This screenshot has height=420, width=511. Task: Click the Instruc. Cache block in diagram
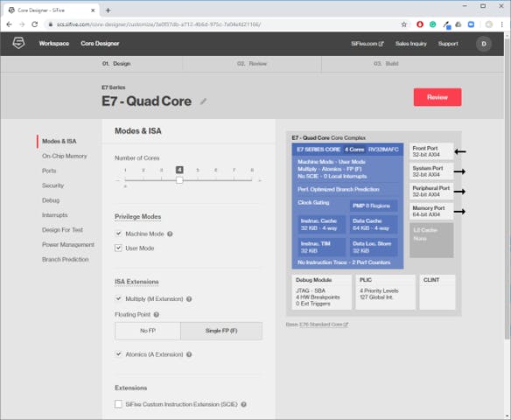(x=321, y=225)
